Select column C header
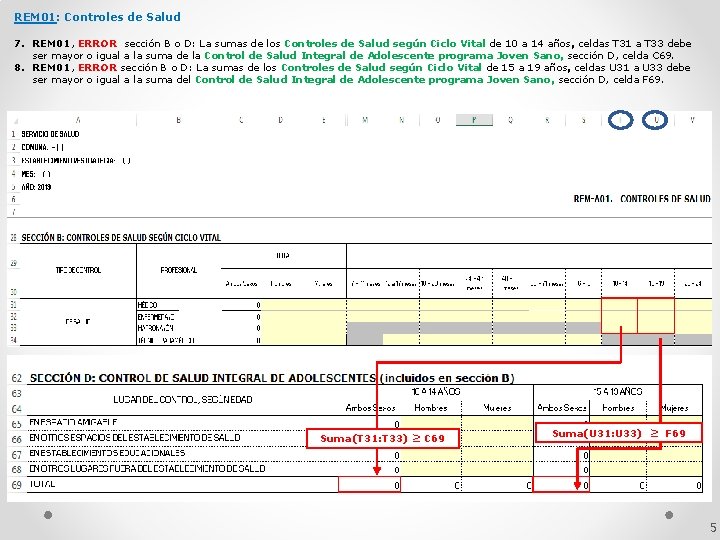The width and height of the screenshot is (720, 540). click(241, 120)
